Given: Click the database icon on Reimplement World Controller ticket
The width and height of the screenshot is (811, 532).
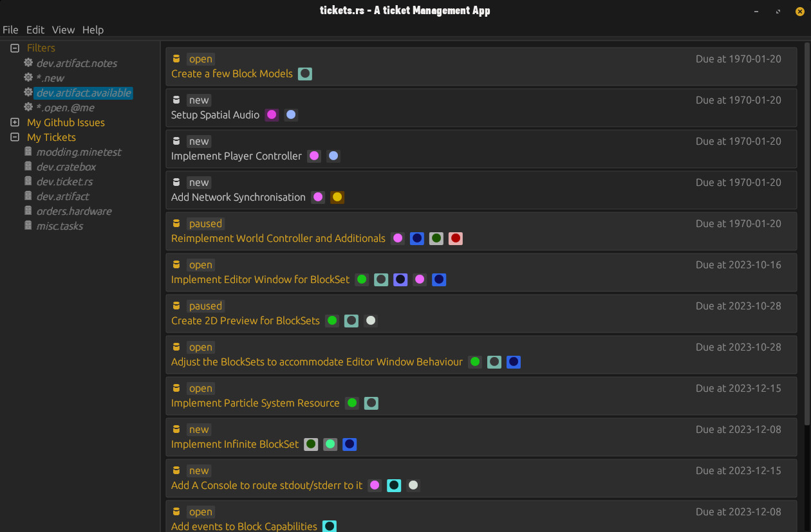Looking at the screenshot, I should (176, 223).
